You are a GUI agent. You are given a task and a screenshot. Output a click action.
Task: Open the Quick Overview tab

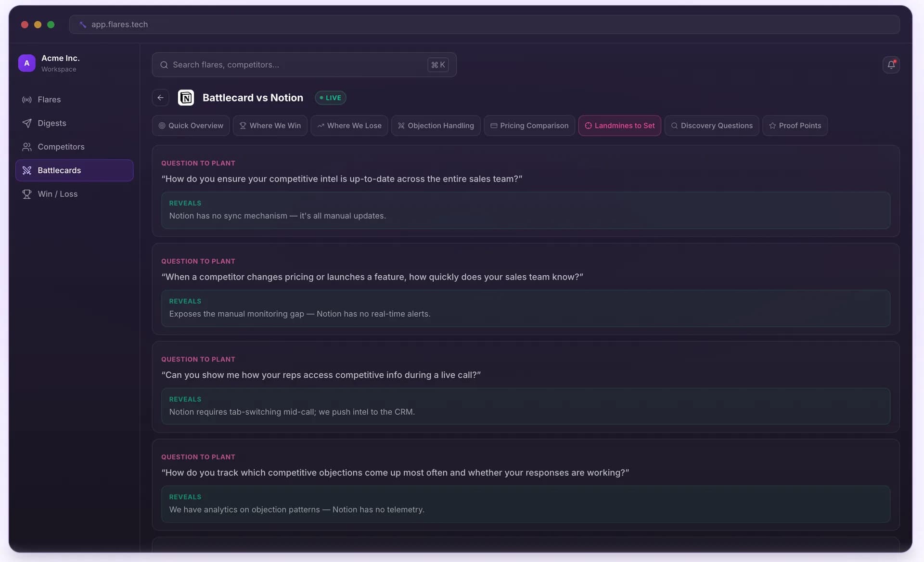(191, 126)
